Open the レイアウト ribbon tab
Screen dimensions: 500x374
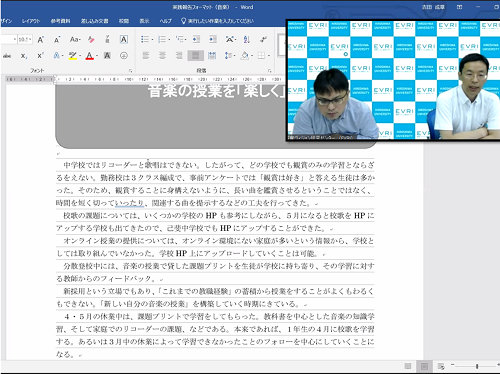click(31, 21)
